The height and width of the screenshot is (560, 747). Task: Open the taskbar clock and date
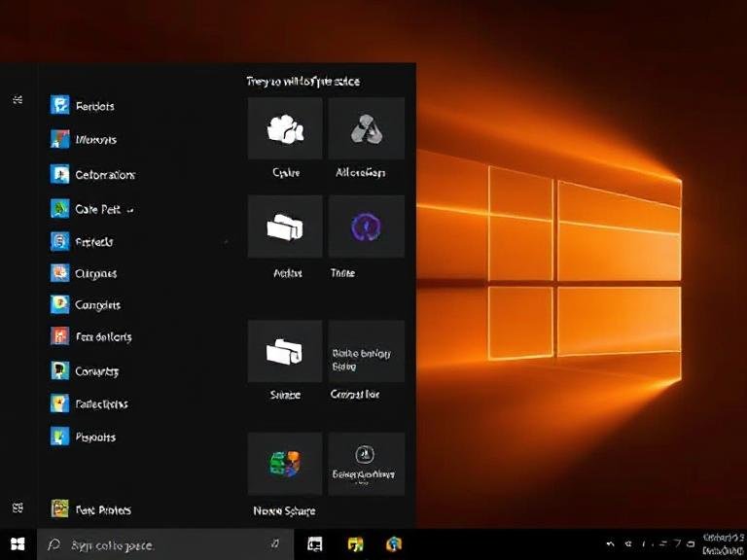pos(723,544)
